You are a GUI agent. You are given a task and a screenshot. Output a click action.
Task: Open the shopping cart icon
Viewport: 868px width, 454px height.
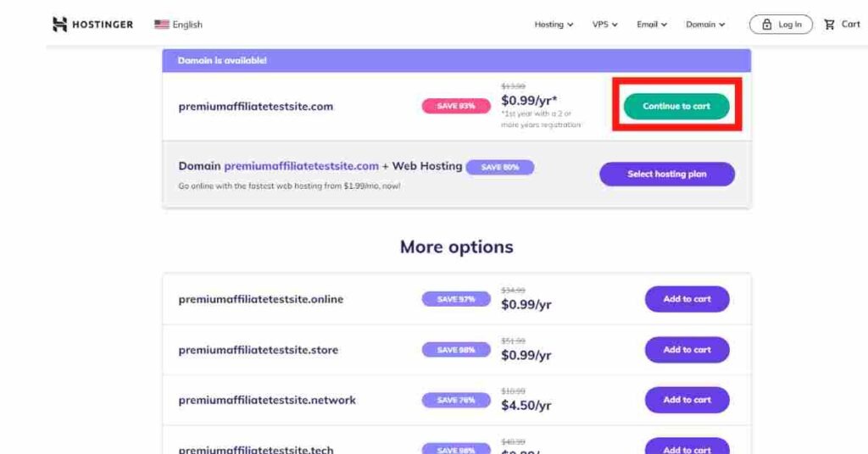click(x=829, y=25)
